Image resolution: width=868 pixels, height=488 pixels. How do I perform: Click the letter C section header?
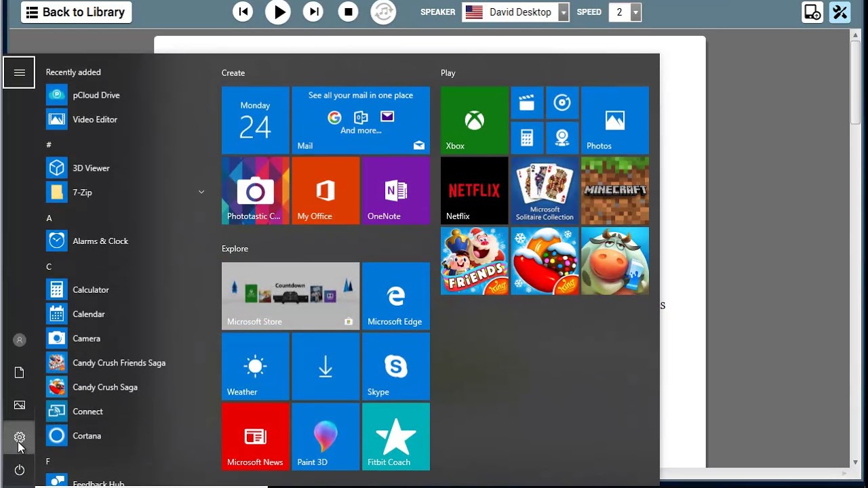click(x=49, y=266)
